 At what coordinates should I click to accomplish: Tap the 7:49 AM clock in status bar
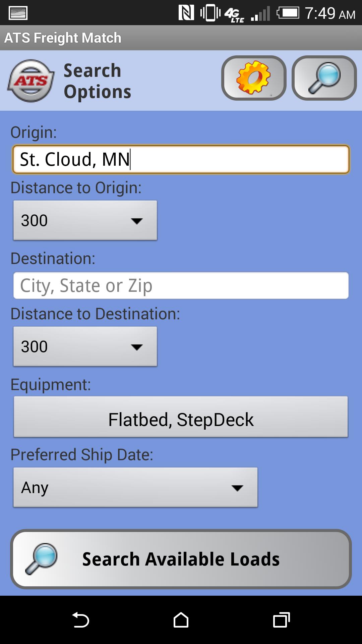tap(330, 13)
